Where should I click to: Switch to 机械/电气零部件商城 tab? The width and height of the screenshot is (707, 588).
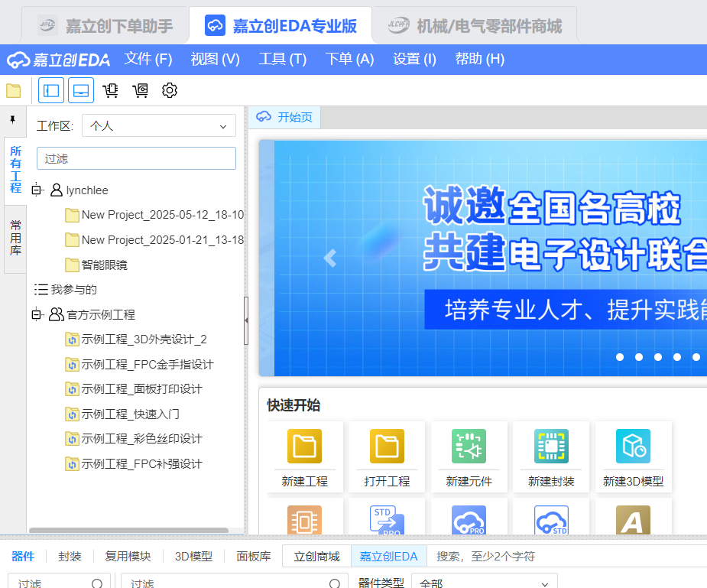click(475, 26)
